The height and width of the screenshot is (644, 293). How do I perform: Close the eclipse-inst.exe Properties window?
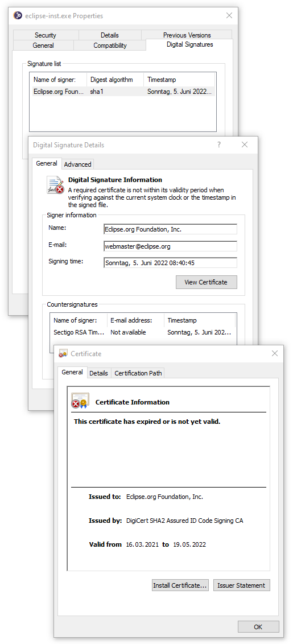pyautogui.click(x=229, y=15)
